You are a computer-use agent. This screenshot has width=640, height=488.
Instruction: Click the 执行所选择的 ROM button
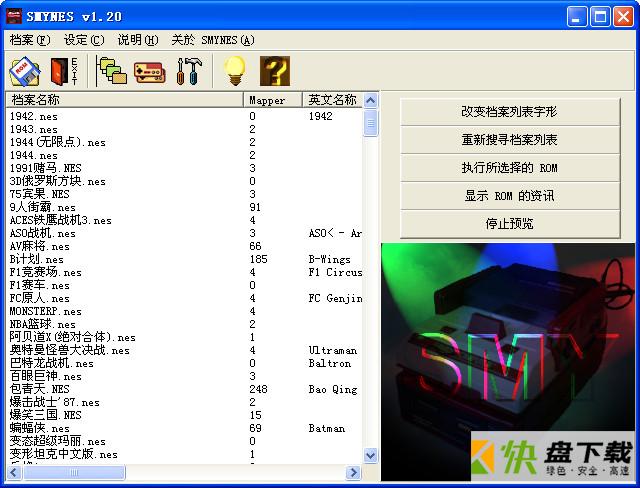510,168
